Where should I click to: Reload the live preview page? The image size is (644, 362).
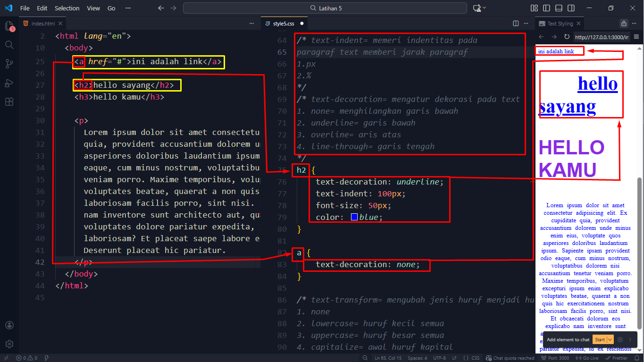coord(567,37)
